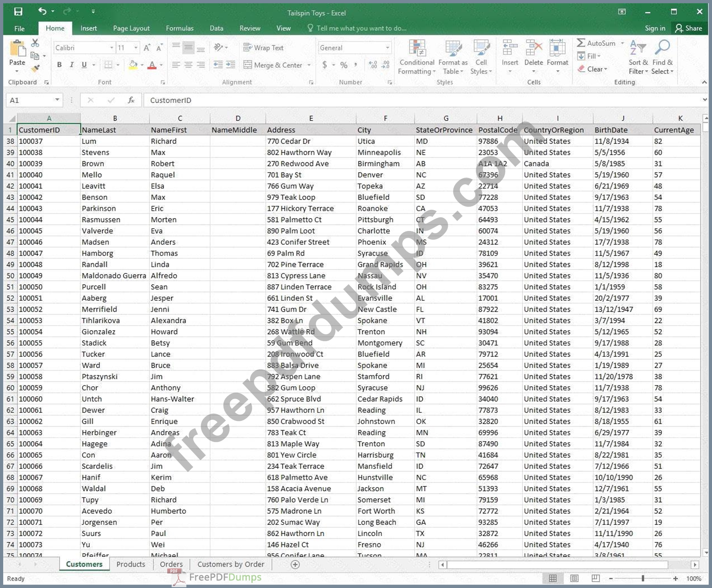
Task: Apply Accounting Number Format dollar sign
Action: point(325,65)
